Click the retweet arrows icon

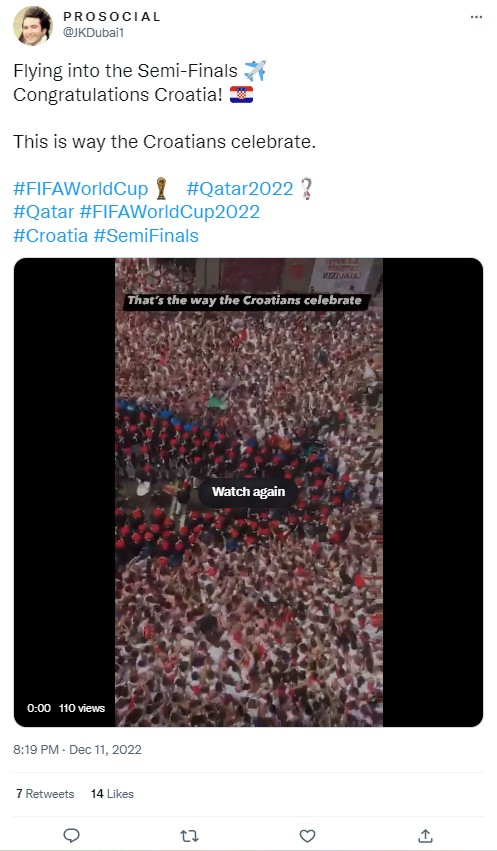pos(189,836)
